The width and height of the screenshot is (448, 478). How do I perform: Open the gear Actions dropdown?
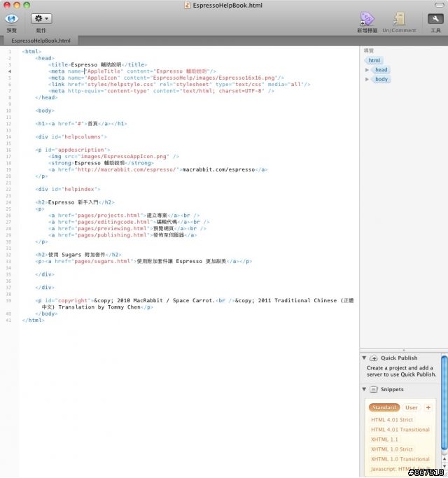(x=41, y=19)
